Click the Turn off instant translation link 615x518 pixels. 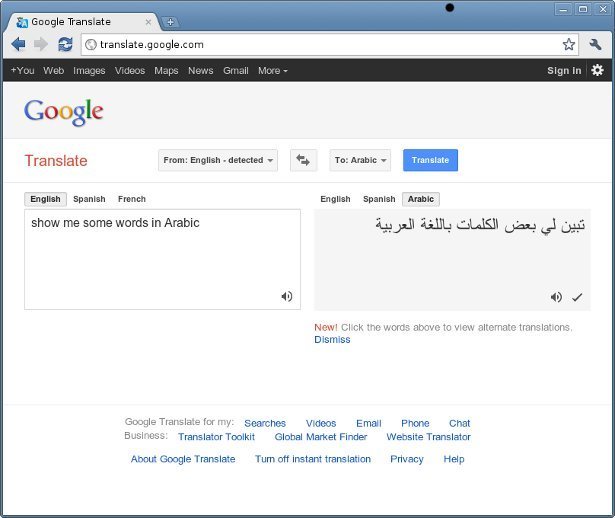(312, 459)
